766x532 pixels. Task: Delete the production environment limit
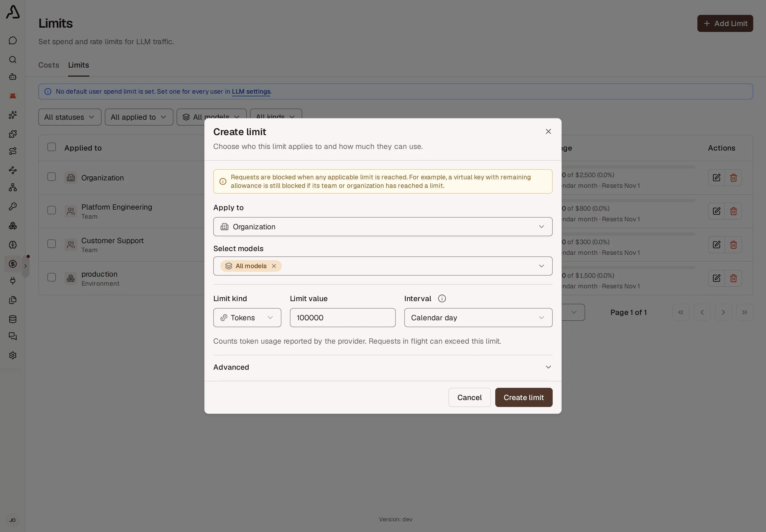(733, 278)
